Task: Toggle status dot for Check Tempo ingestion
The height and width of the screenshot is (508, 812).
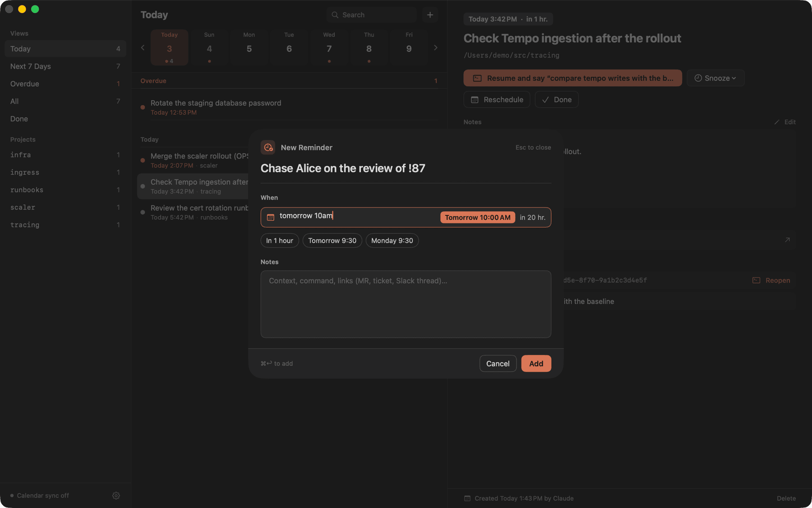Action: pyautogui.click(x=143, y=186)
